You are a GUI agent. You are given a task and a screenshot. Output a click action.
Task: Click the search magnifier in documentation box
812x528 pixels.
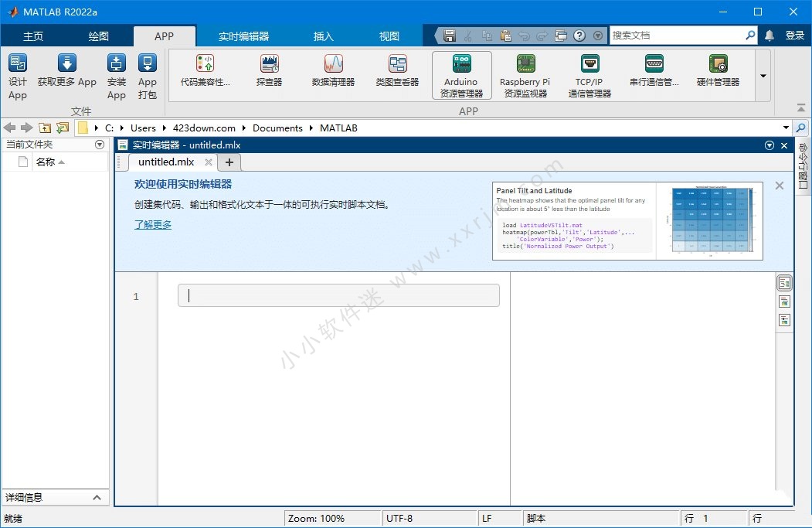click(750, 36)
